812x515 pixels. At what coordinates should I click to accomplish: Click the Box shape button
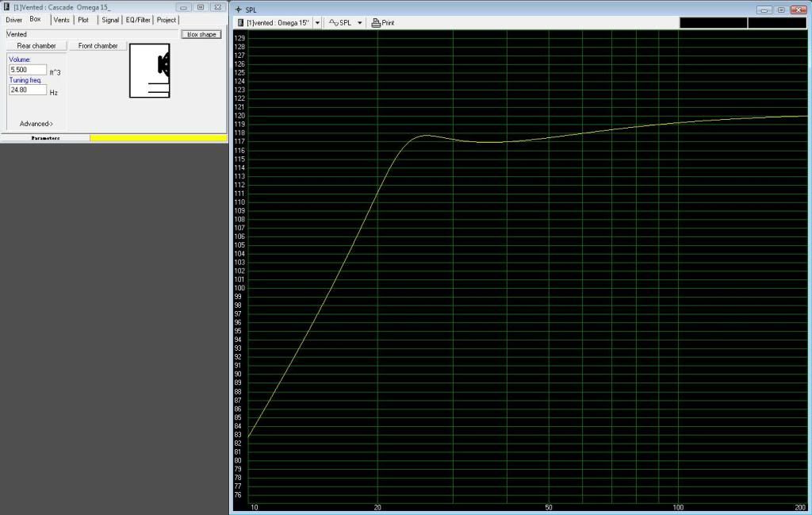pos(201,34)
